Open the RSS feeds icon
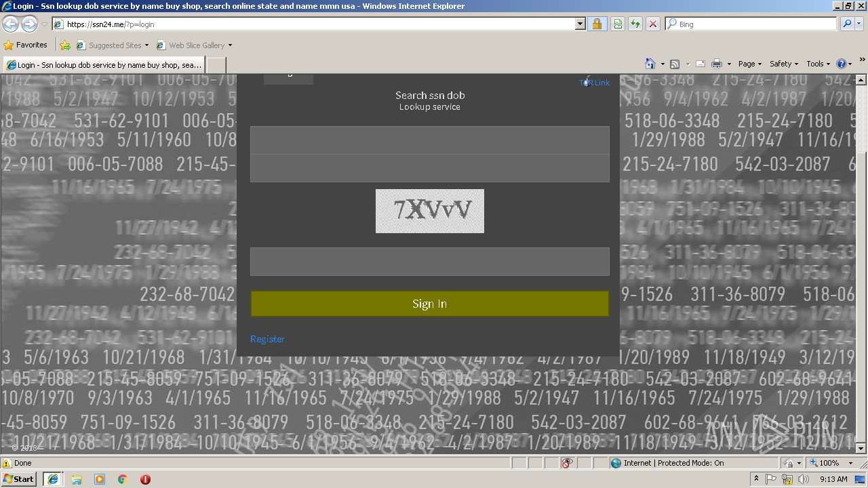 675,64
